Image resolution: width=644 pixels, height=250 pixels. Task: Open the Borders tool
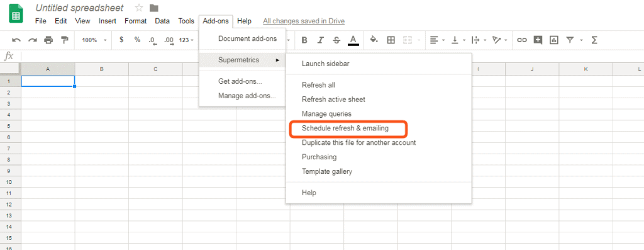391,40
